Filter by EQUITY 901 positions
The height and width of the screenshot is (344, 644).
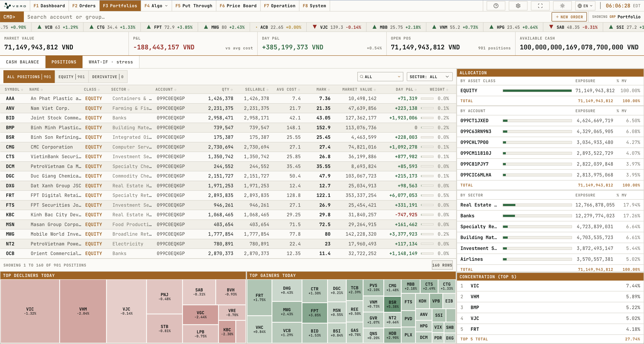(72, 77)
